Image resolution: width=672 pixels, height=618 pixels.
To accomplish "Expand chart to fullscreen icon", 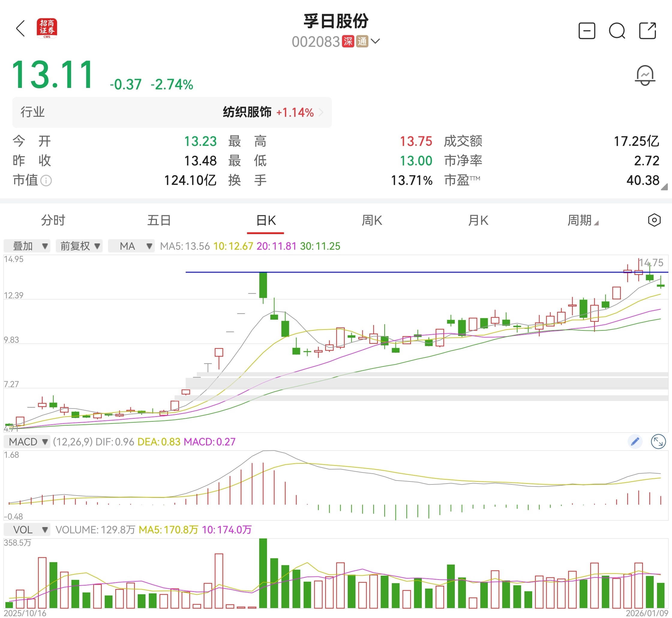I will [658, 442].
